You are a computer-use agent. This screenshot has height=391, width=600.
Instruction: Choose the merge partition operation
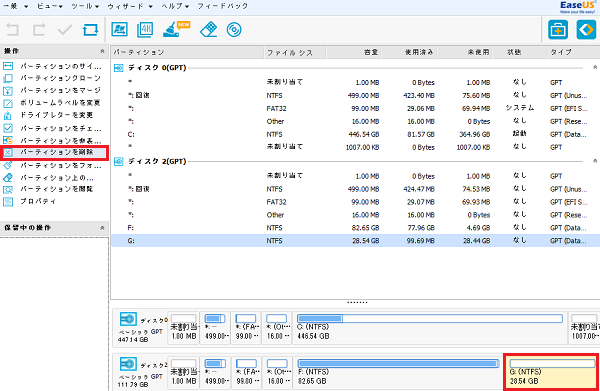[x=53, y=91]
